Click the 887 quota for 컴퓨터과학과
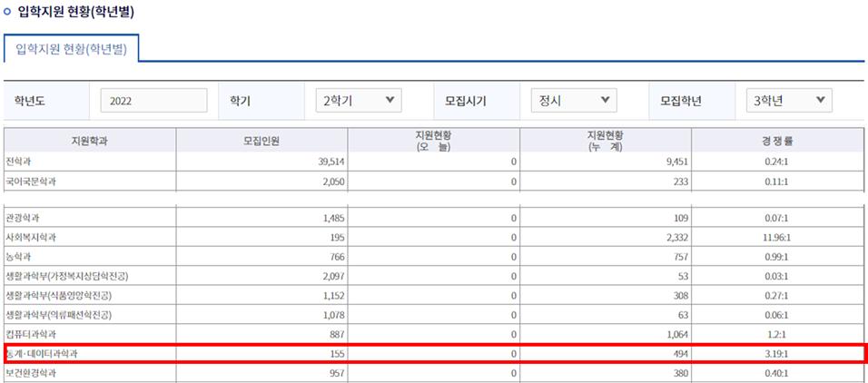The width and height of the screenshot is (868, 383). coord(339,334)
